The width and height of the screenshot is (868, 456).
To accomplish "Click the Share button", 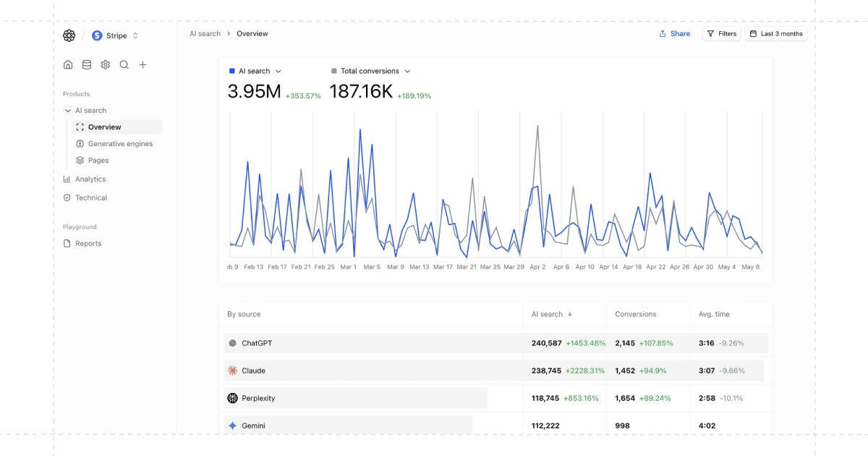I will pos(674,34).
